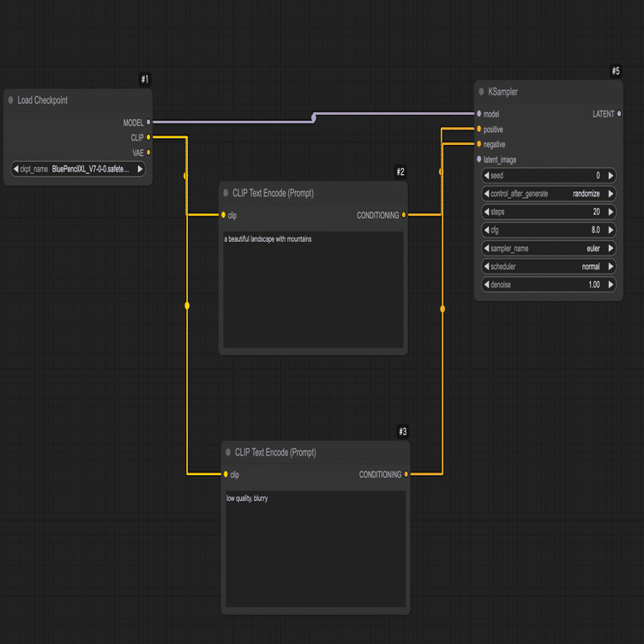Click the VAE output socket
644x644 pixels.
[x=148, y=153]
